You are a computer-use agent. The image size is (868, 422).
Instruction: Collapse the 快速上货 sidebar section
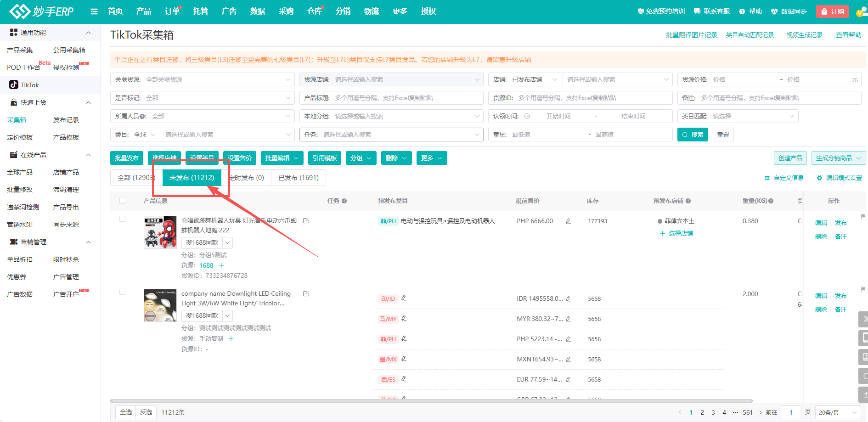click(x=88, y=102)
